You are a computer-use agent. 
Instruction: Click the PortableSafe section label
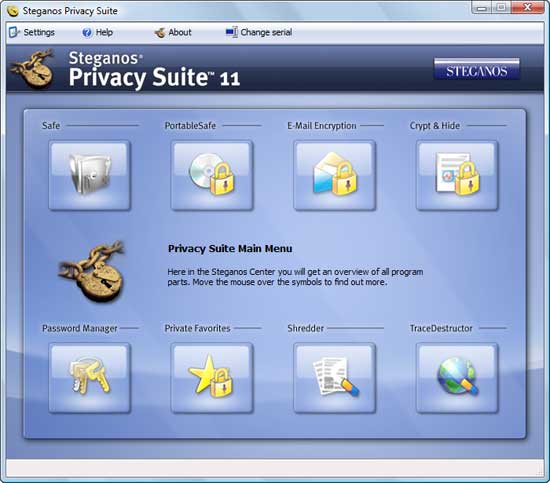pyautogui.click(x=190, y=126)
